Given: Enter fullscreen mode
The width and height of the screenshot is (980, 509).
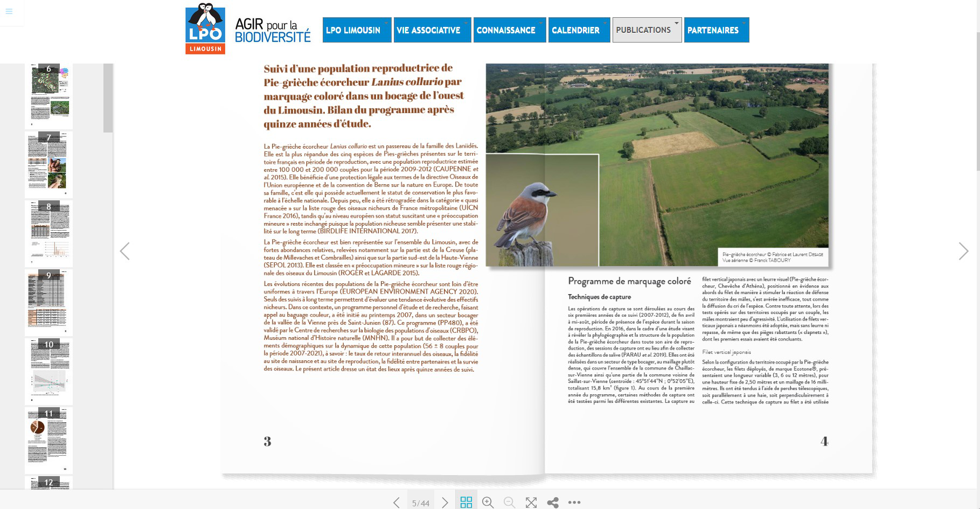Looking at the screenshot, I should point(531,503).
